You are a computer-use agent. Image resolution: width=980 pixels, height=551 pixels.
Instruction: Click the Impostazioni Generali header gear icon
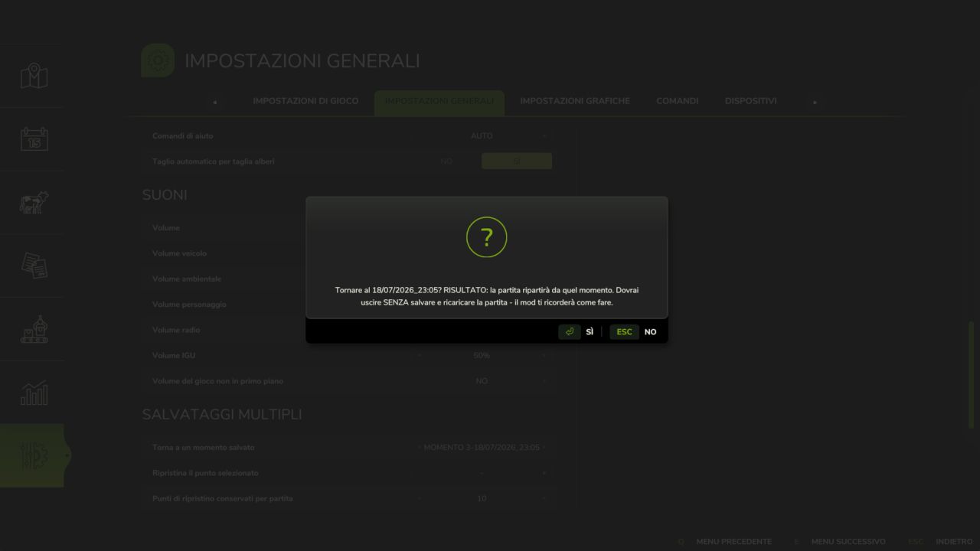click(x=158, y=60)
